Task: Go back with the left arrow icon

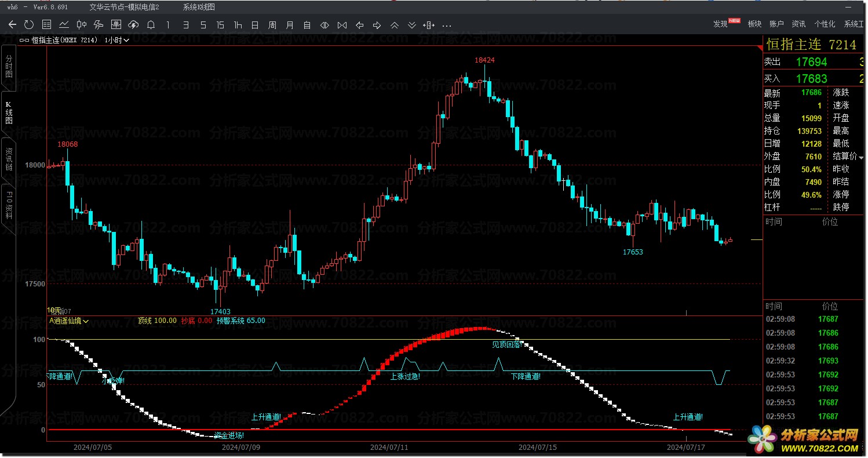Action: pos(13,24)
